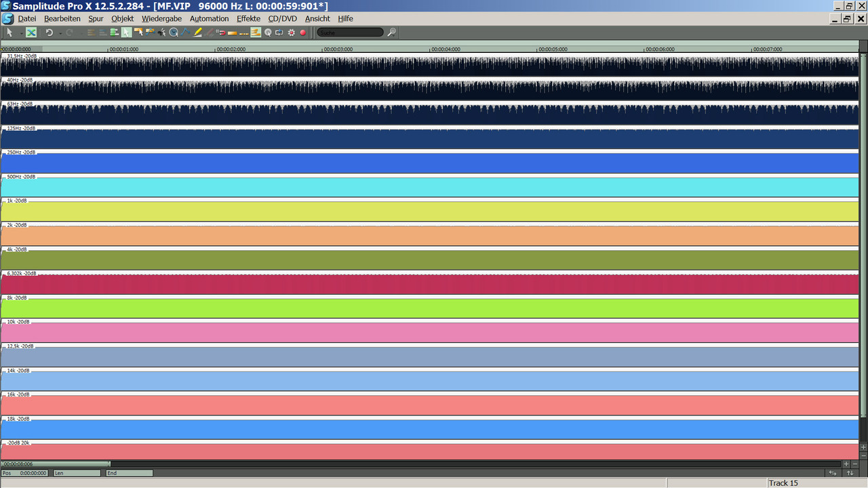Select the blue automation curve draw tool

coord(185,32)
